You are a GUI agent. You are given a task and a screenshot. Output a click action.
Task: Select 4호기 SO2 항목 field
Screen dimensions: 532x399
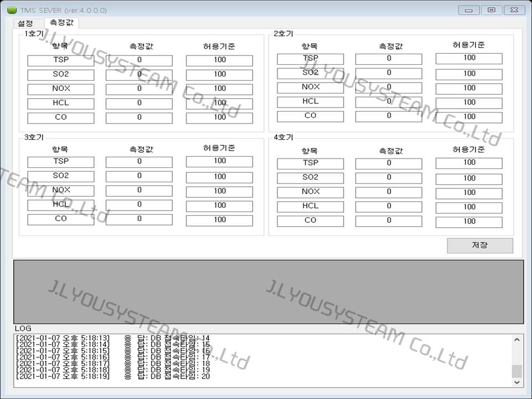click(x=310, y=178)
